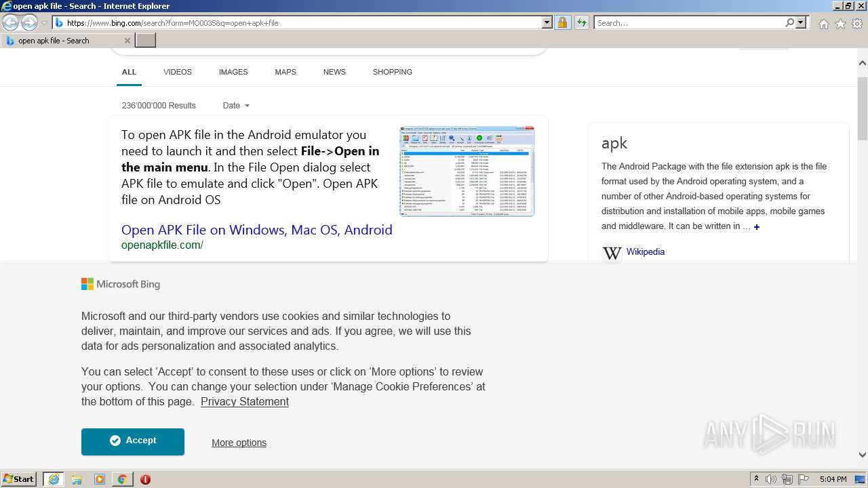Switch to the IMAGES tab
The image size is (868, 488).
[x=233, y=72]
